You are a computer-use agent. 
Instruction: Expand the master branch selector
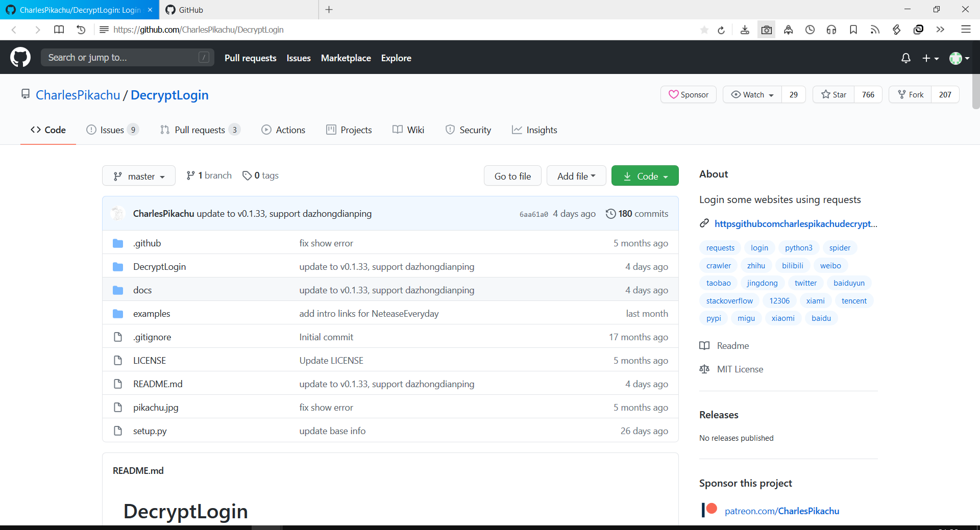click(x=139, y=175)
